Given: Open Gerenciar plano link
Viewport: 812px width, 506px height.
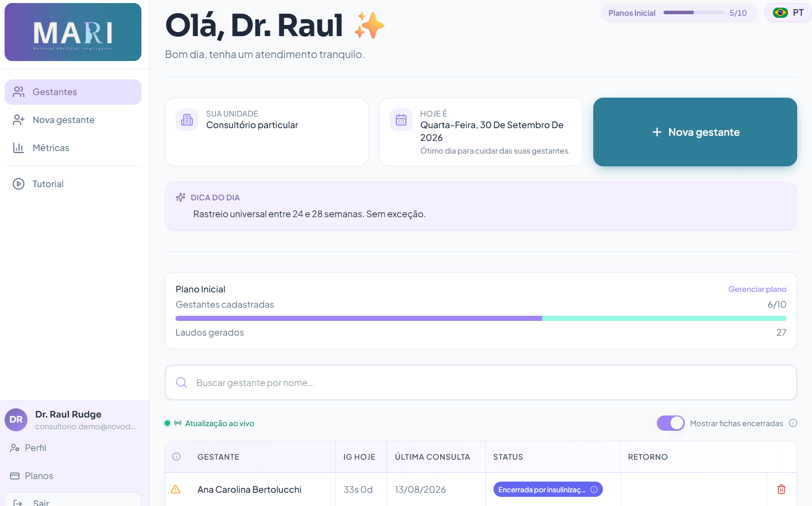Looking at the screenshot, I should [x=757, y=289].
